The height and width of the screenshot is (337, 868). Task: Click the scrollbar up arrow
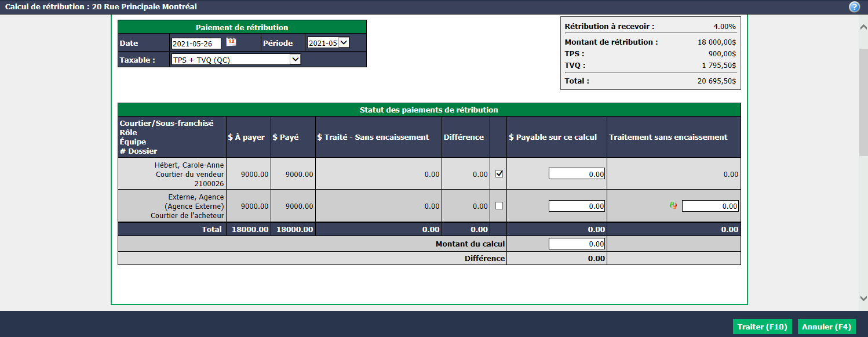pyautogui.click(x=863, y=26)
